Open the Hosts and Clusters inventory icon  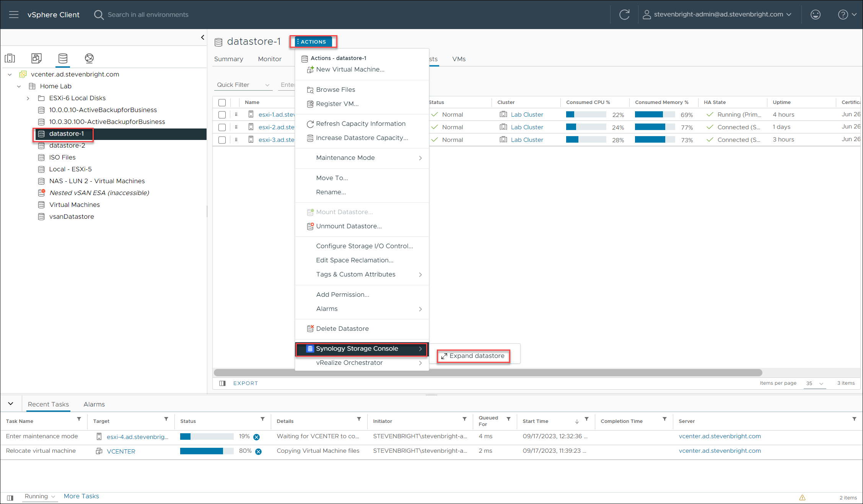point(10,58)
